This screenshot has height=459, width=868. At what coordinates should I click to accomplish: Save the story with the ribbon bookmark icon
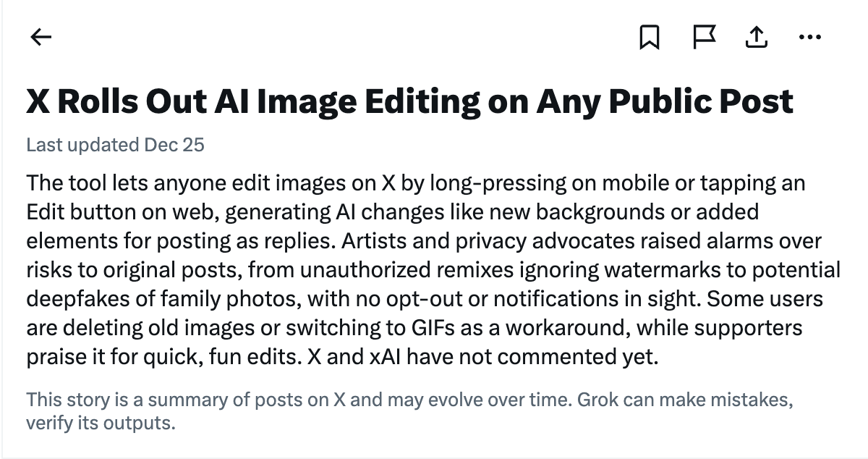(x=650, y=37)
